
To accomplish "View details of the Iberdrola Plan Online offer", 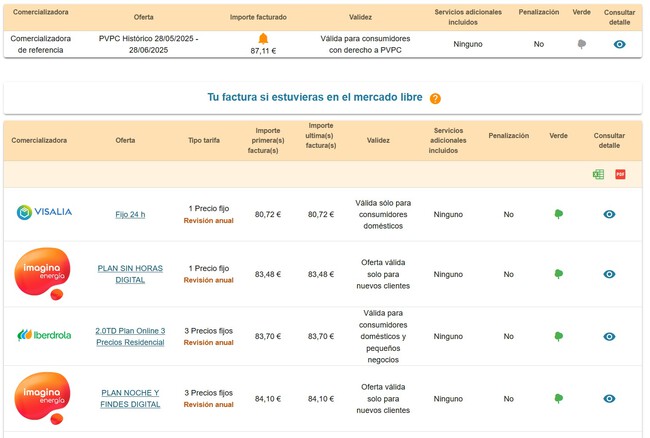I will pyautogui.click(x=609, y=336).
